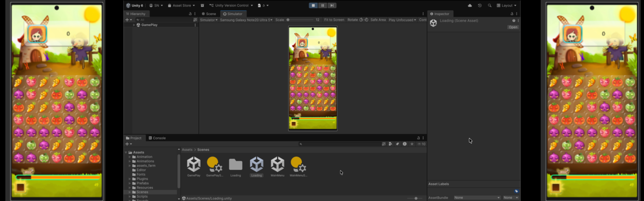Open the Loading scene asset settings menu

click(518, 20)
